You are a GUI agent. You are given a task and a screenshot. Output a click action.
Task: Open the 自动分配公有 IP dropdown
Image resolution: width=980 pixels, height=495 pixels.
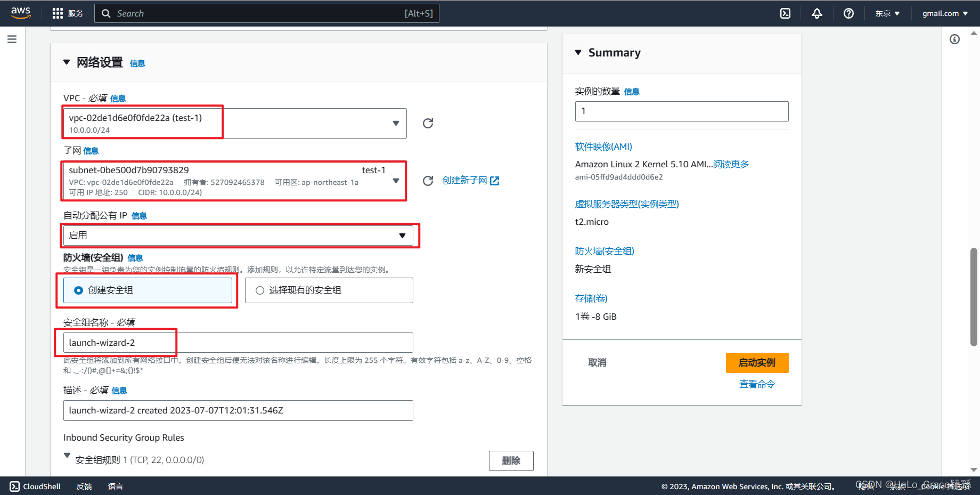pos(238,236)
